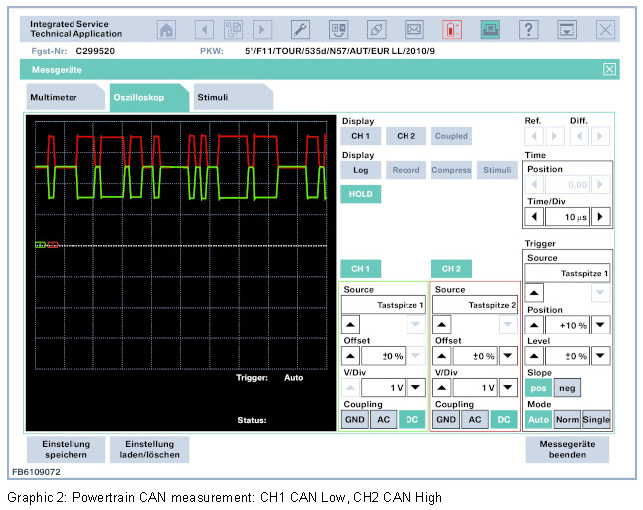Set trigger slope to neg

pyautogui.click(x=565, y=387)
